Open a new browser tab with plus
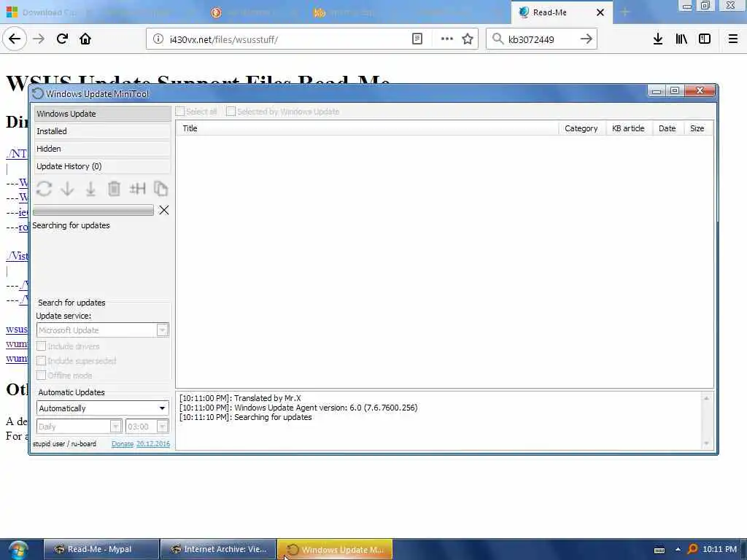747x560 pixels. point(625,12)
